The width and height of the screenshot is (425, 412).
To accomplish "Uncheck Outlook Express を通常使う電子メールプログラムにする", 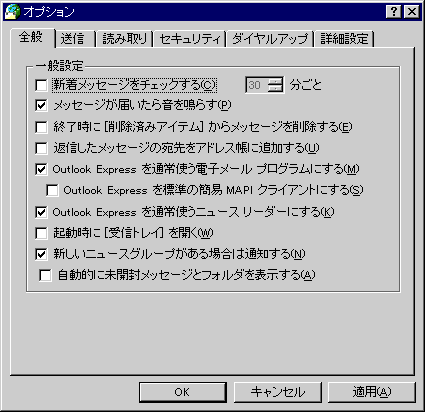I will (x=41, y=169).
